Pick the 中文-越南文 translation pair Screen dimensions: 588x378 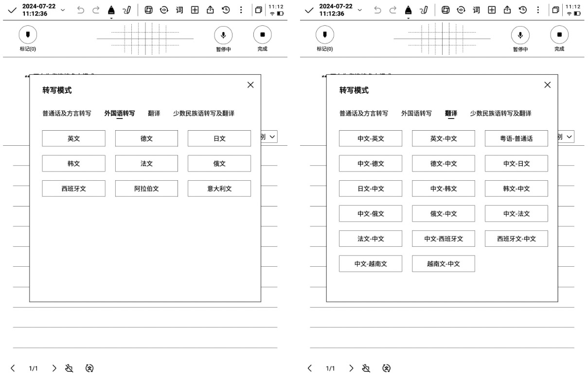(x=371, y=264)
